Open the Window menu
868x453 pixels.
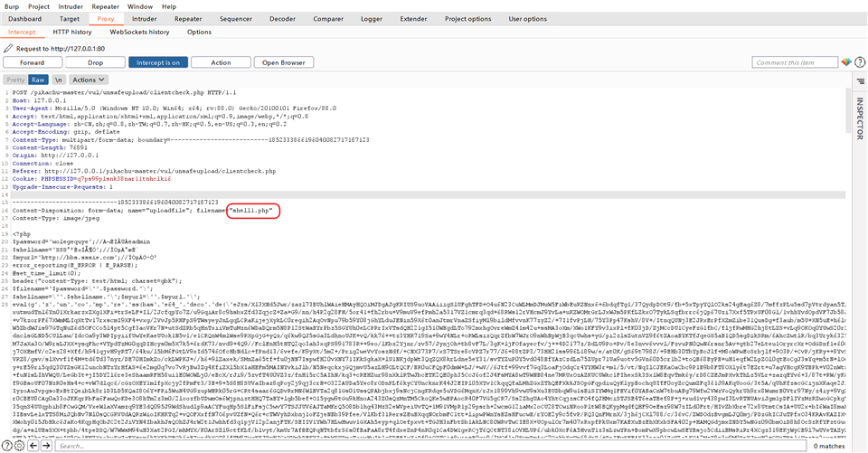tap(140, 6)
